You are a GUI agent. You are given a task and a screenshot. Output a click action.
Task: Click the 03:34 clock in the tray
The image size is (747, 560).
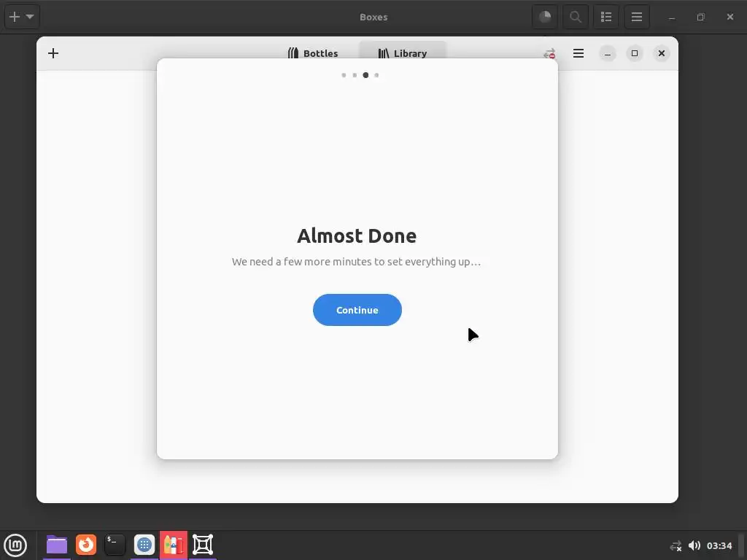point(719,545)
